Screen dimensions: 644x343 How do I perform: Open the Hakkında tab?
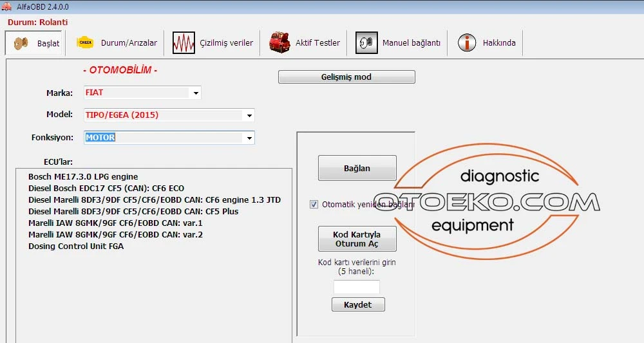pos(486,42)
